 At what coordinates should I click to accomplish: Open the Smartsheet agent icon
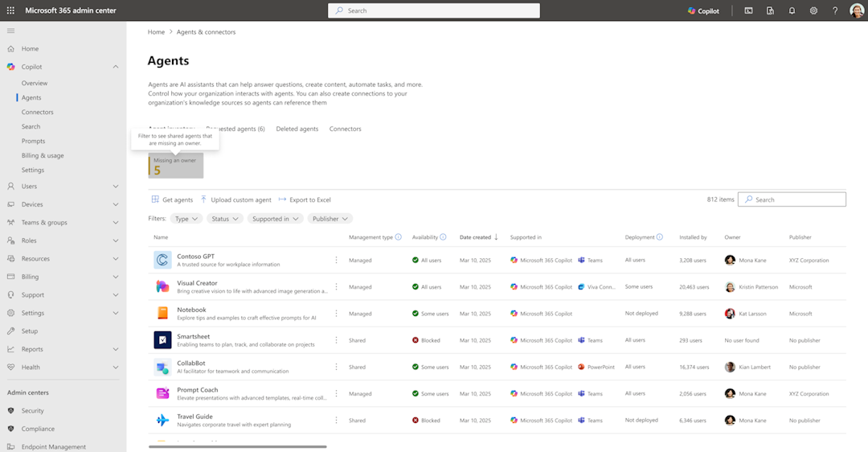pyautogui.click(x=162, y=340)
